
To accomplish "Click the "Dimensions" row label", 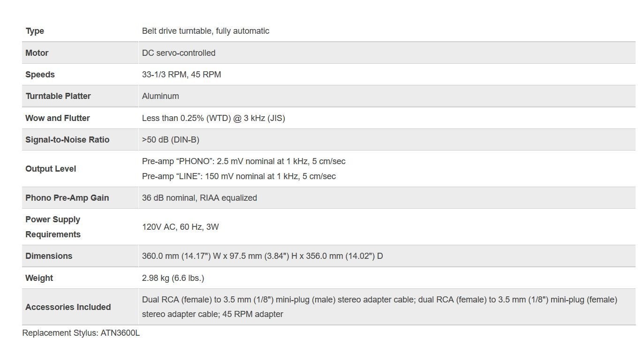I will tap(49, 256).
